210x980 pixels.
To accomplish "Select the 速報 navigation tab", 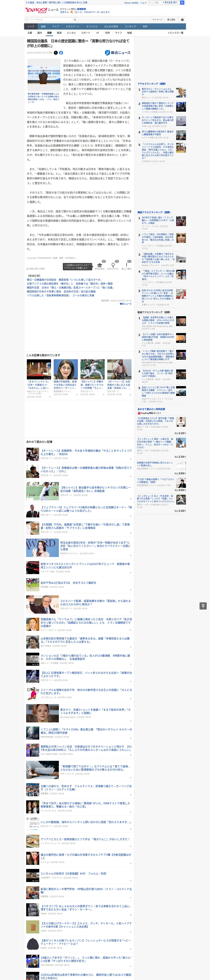I will [43, 27].
